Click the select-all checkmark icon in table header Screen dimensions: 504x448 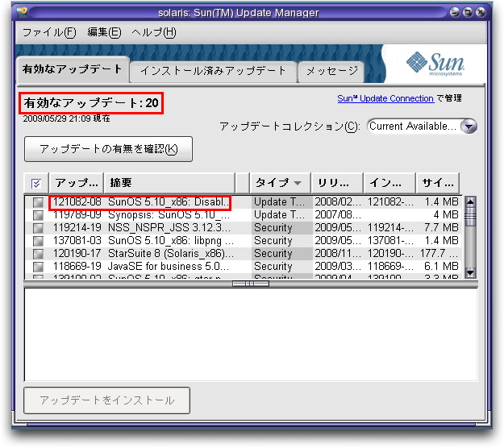point(37,183)
